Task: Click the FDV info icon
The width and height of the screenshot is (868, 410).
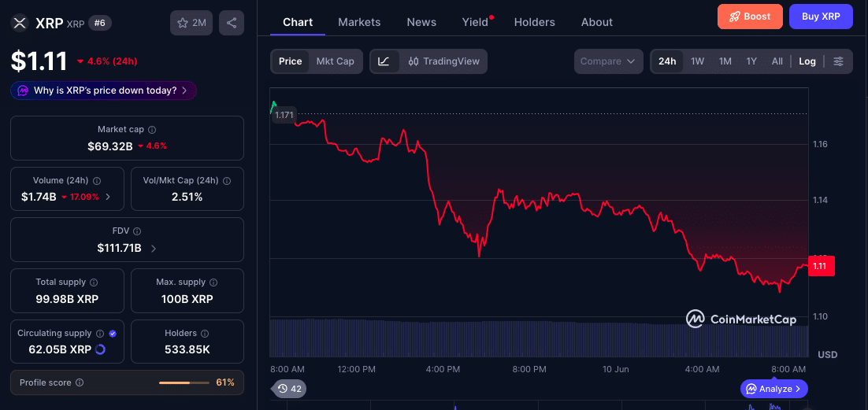Action: 137,231
